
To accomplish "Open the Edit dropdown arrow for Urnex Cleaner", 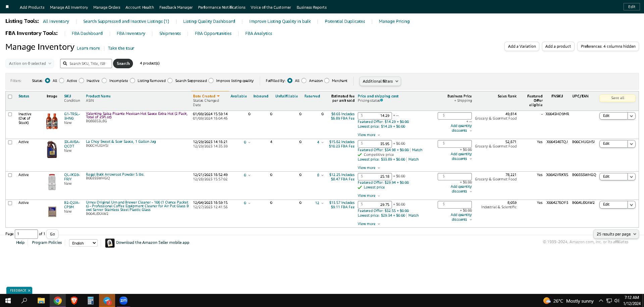I will coord(632,205).
